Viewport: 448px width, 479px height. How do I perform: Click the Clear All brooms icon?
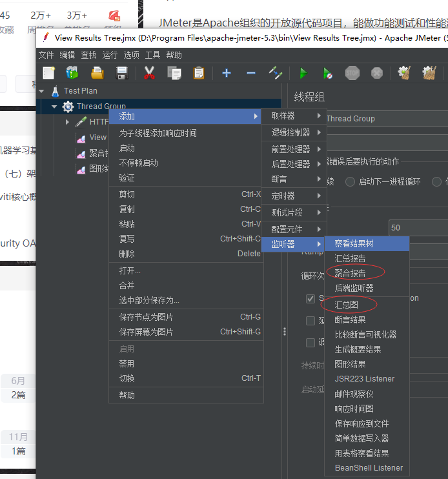429,74
